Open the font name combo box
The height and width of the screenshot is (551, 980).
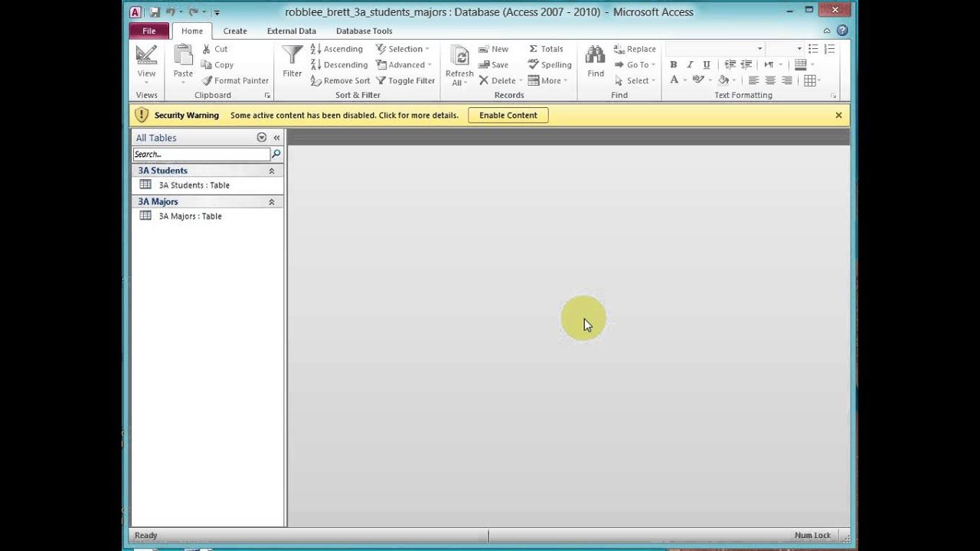pos(715,49)
